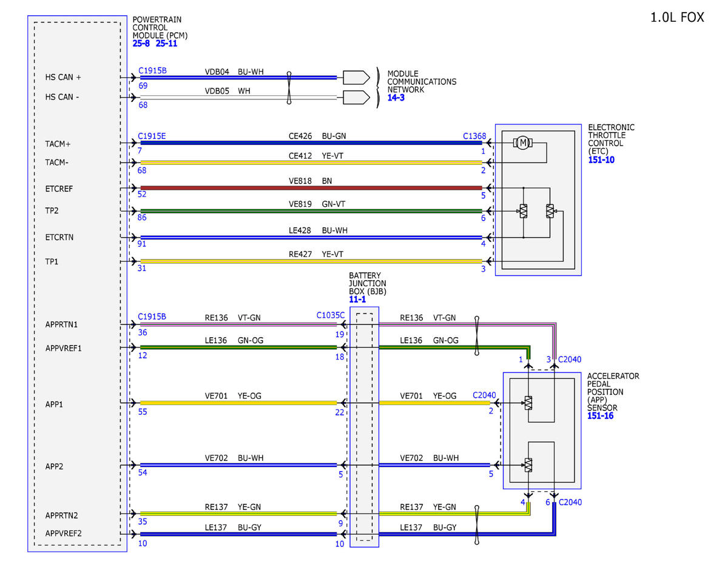This screenshot has width=728, height=562.
Task: Click the LE428 BU-WH wire label
Action: point(318,230)
